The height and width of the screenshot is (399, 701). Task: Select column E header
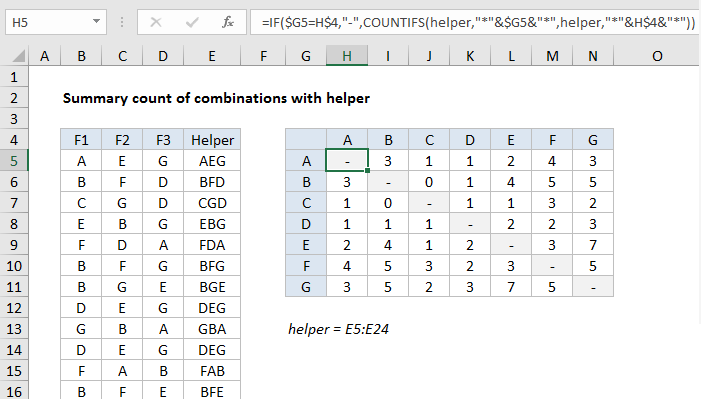[212, 56]
